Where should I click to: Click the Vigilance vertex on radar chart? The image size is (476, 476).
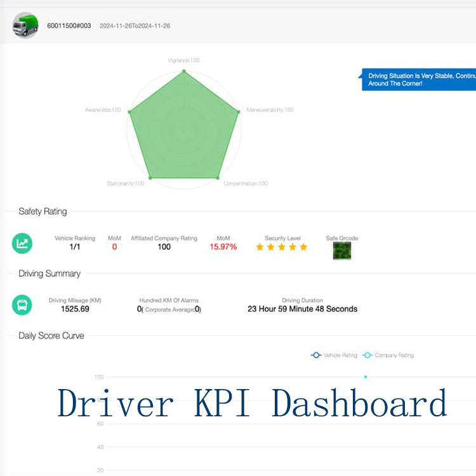183,71
